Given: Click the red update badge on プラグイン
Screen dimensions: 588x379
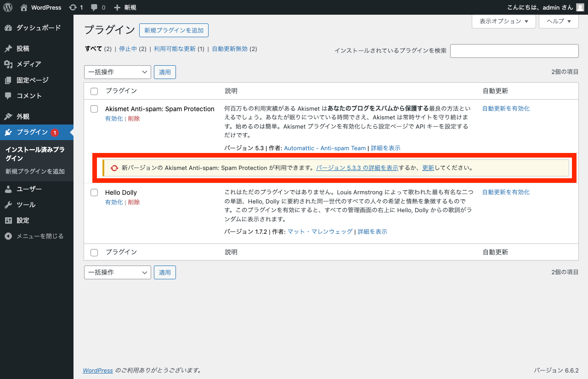Looking at the screenshot, I should click(x=55, y=133).
